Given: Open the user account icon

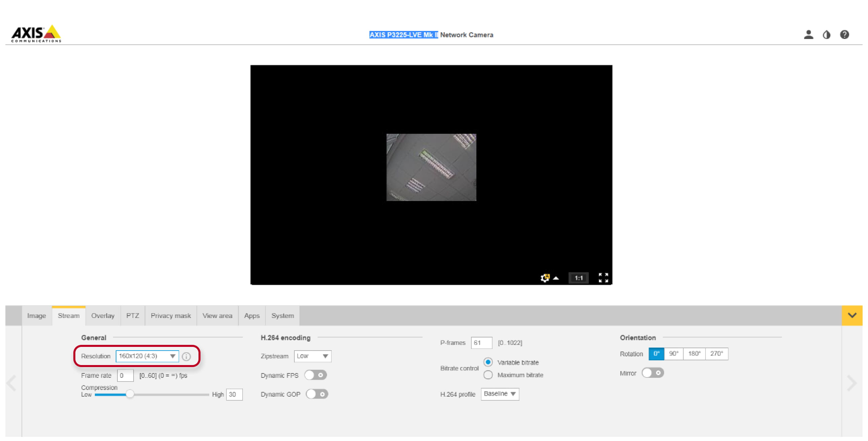Looking at the screenshot, I should (808, 35).
